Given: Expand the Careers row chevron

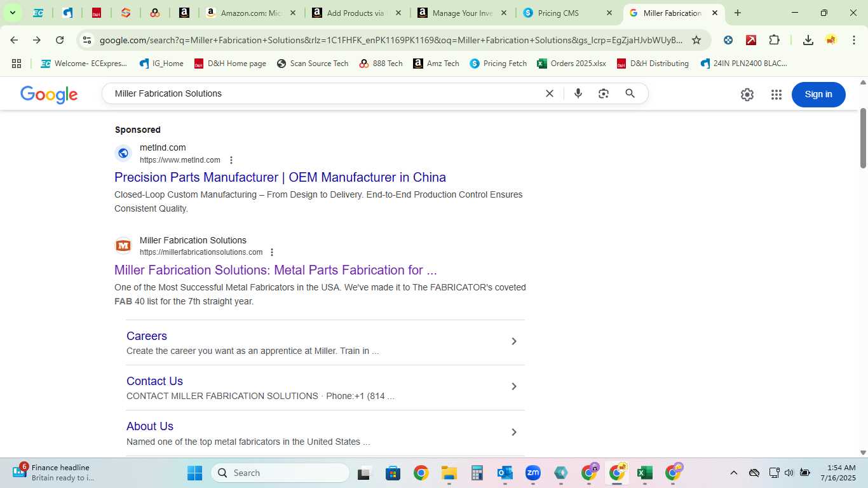Looking at the screenshot, I should [514, 342].
